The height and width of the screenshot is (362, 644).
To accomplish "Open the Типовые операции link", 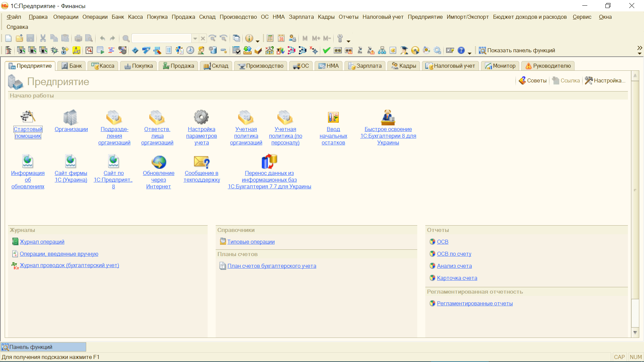I will 251,242.
